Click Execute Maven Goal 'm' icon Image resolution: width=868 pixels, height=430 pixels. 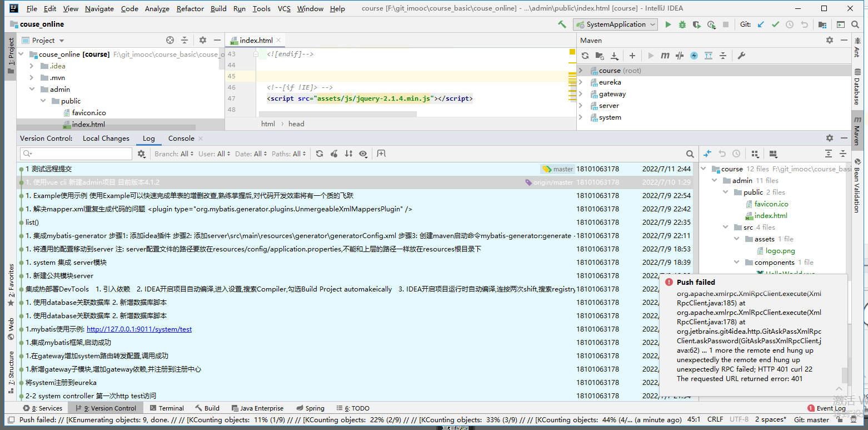coord(665,56)
